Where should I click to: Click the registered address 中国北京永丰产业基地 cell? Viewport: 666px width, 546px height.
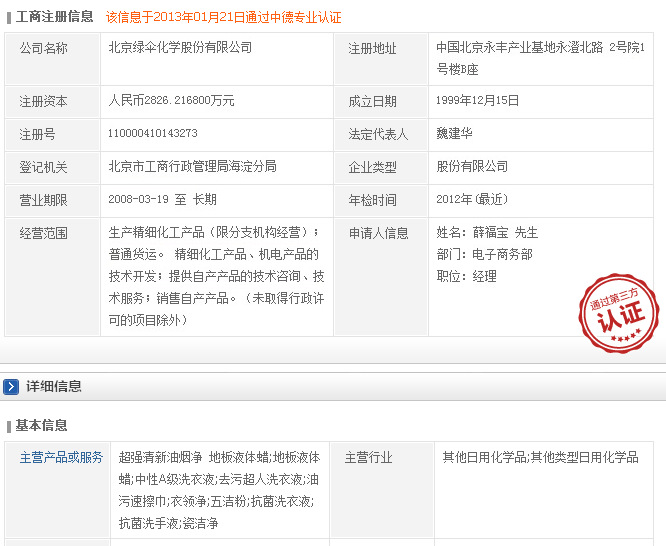point(541,58)
